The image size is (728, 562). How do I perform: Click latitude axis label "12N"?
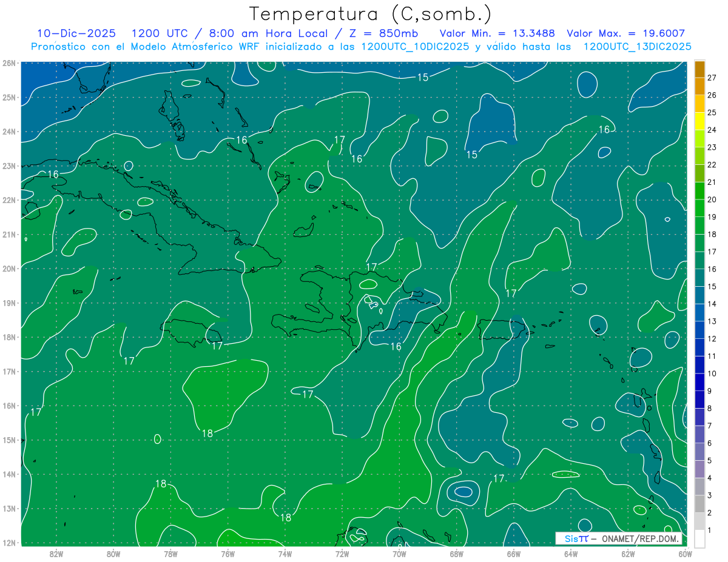(9, 543)
